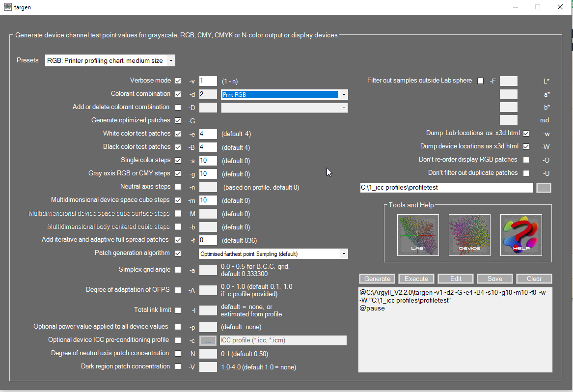This screenshot has width=573, height=392.
Task: Expand the Print RGB colorant dropdown
Action: click(344, 94)
